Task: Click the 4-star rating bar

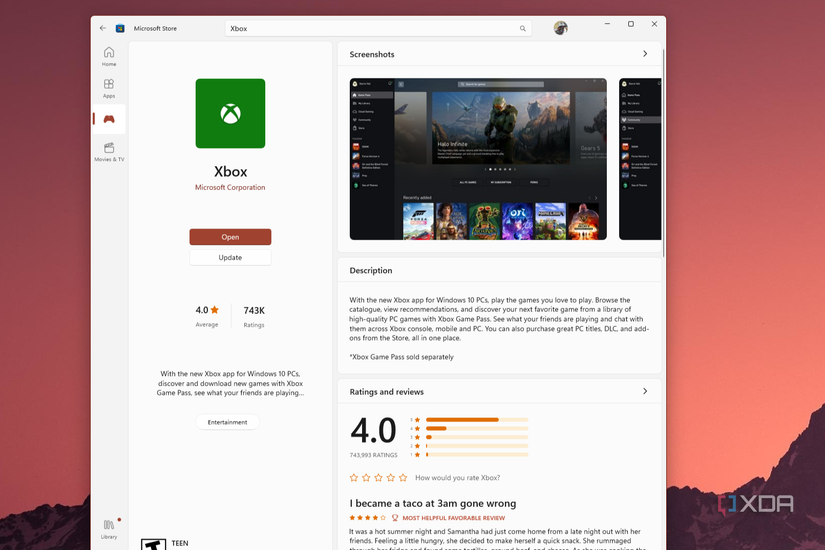Action: [477, 428]
